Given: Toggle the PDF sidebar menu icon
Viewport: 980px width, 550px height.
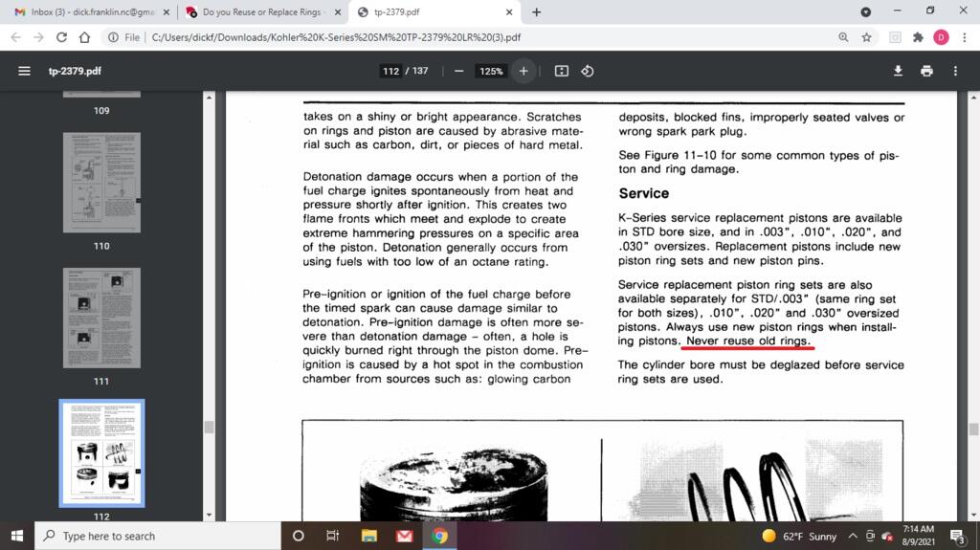Looking at the screenshot, I should click(x=24, y=71).
